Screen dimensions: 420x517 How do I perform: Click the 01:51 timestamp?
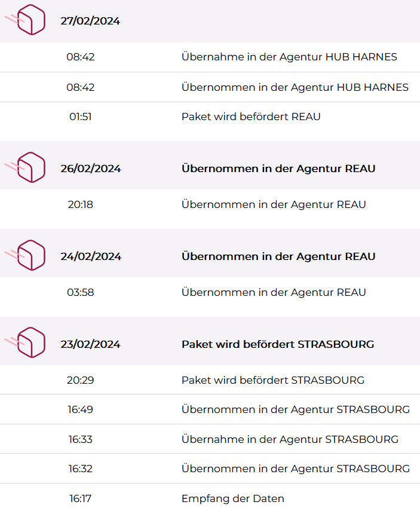tap(81, 117)
